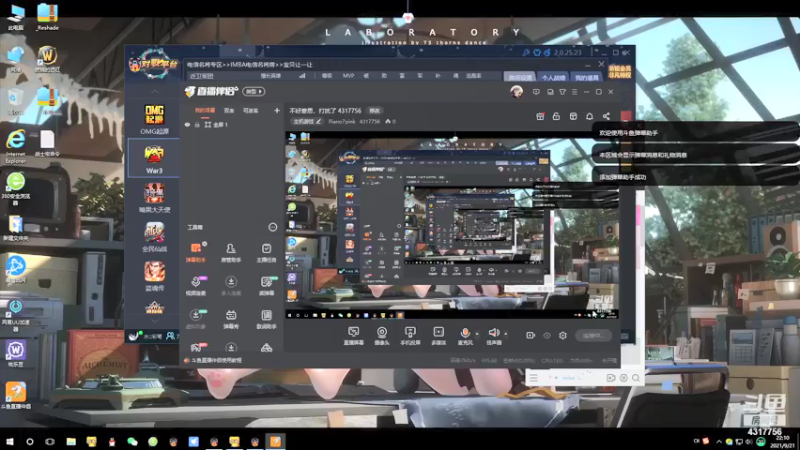Select the third scene tab
Image resolution: width=800 pixels, height=450 pixels.
click(x=250, y=110)
